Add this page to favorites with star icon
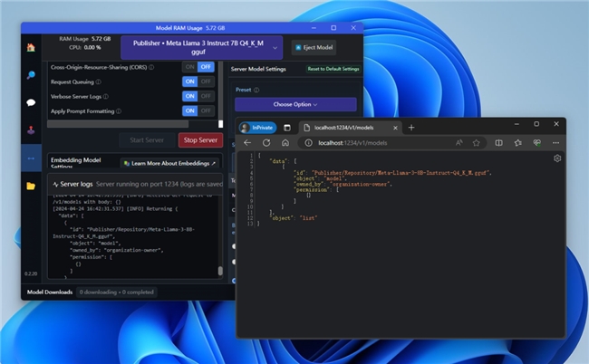This screenshot has height=364, width=589. click(x=477, y=142)
